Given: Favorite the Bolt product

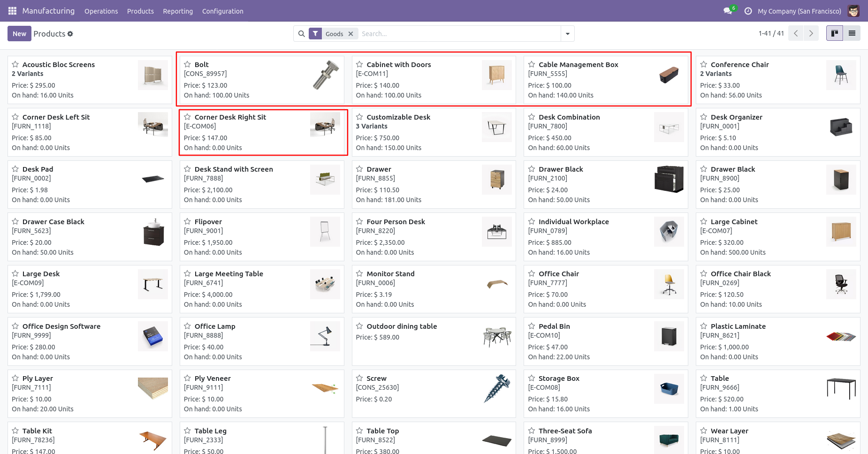Looking at the screenshot, I should (x=187, y=64).
